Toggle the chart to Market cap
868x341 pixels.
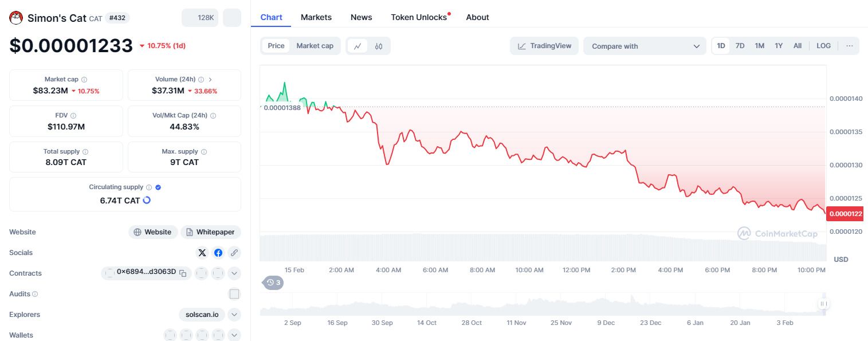point(315,46)
